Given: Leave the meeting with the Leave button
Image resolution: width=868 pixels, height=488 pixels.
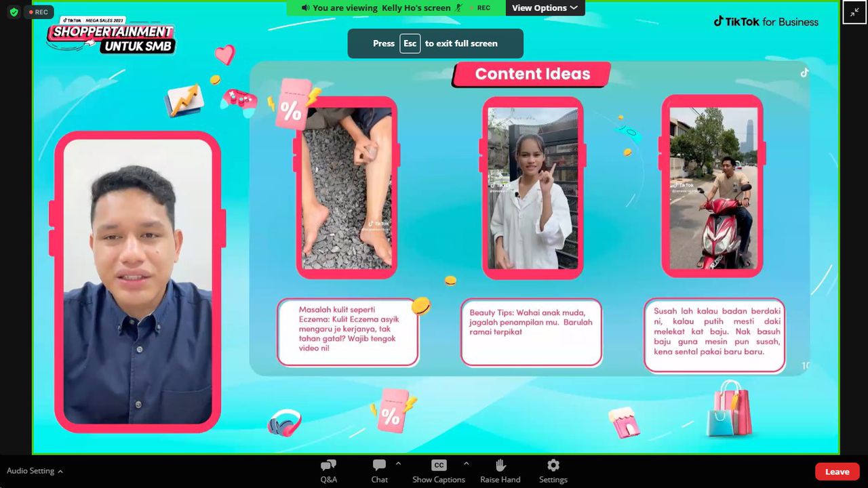Looking at the screenshot, I should [837, 472].
